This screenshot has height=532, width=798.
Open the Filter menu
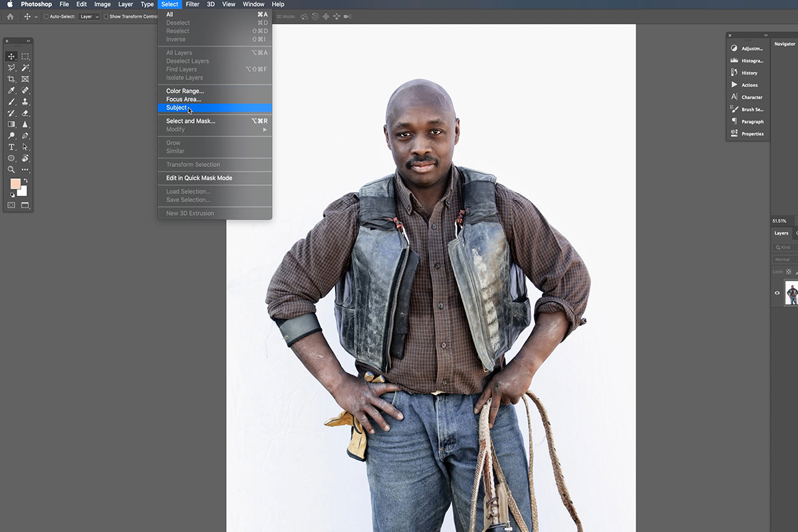(x=192, y=4)
